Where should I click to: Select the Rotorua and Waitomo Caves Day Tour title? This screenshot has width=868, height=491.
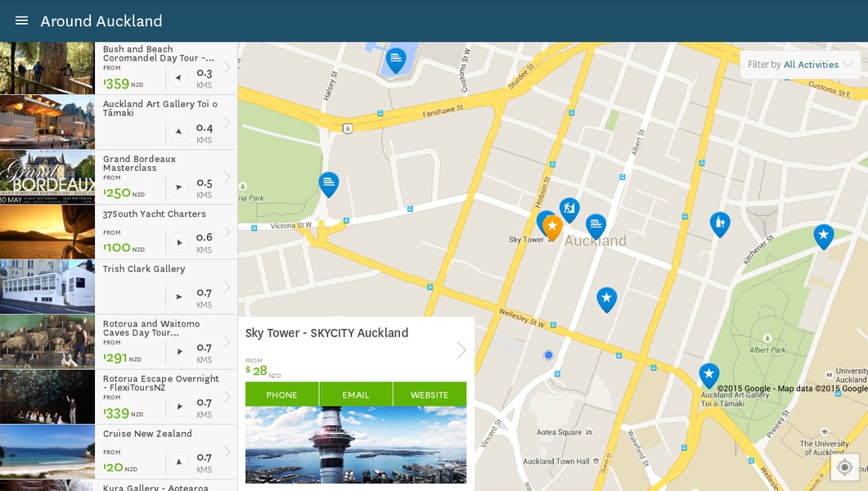point(151,328)
